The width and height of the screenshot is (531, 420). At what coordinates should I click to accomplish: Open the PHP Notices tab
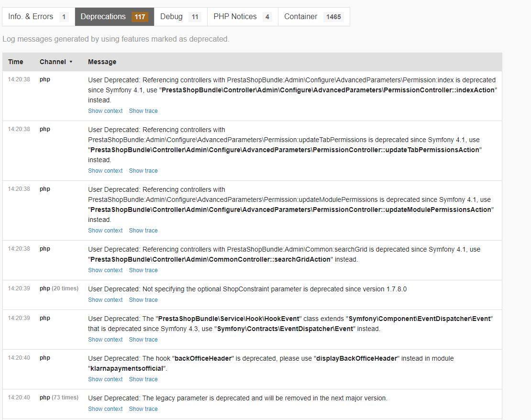[x=243, y=17]
